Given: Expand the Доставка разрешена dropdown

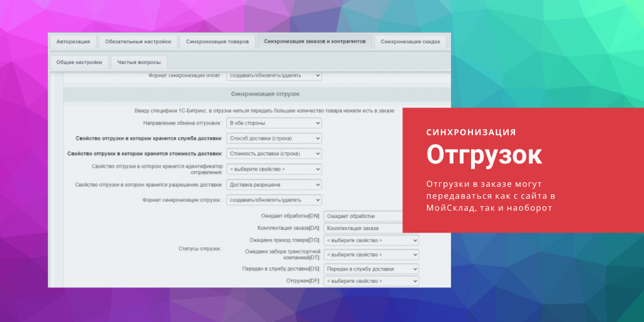Looking at the screenshot, I should pyautogui.click(x=274, y=185).
